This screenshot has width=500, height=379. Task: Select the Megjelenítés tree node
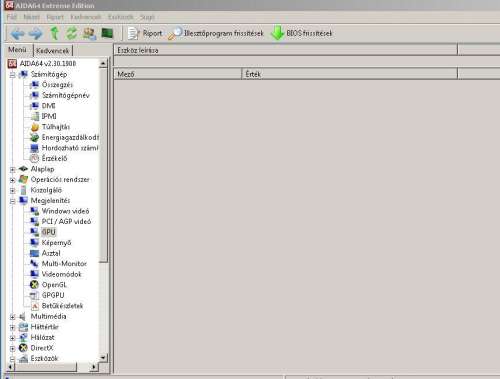click(50, 200)
